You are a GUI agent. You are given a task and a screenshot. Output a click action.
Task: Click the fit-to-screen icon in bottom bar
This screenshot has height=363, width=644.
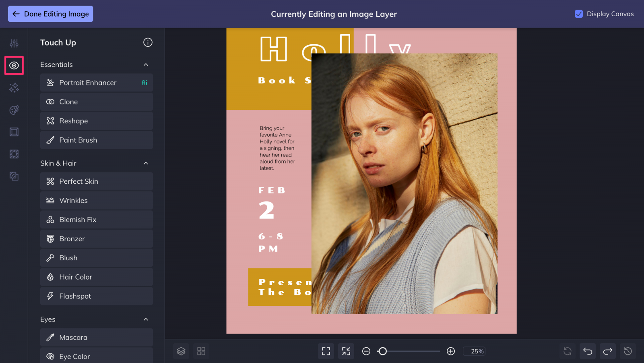326,351
